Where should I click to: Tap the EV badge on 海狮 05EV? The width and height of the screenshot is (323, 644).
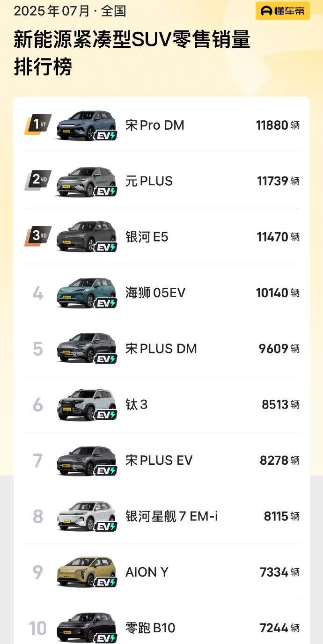click(105, 303)
